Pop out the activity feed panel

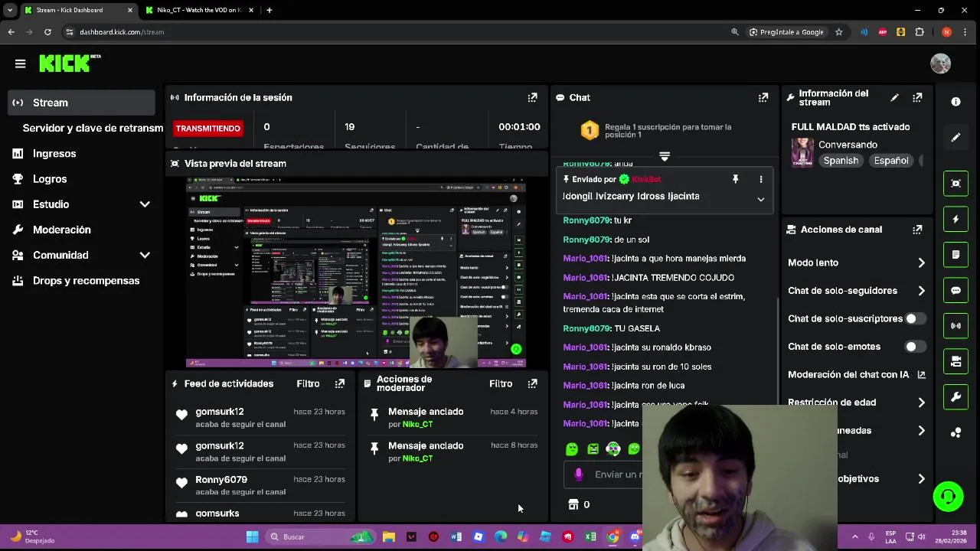pos(339,383)
